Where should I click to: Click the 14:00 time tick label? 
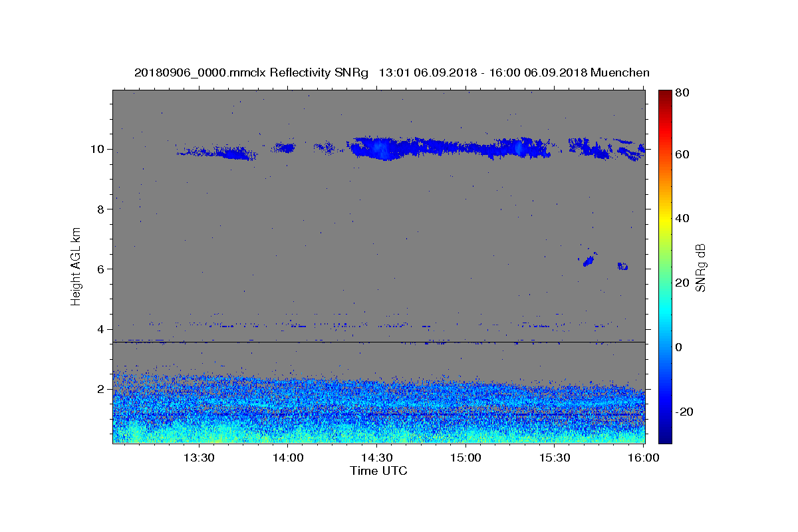coord(287,458)
